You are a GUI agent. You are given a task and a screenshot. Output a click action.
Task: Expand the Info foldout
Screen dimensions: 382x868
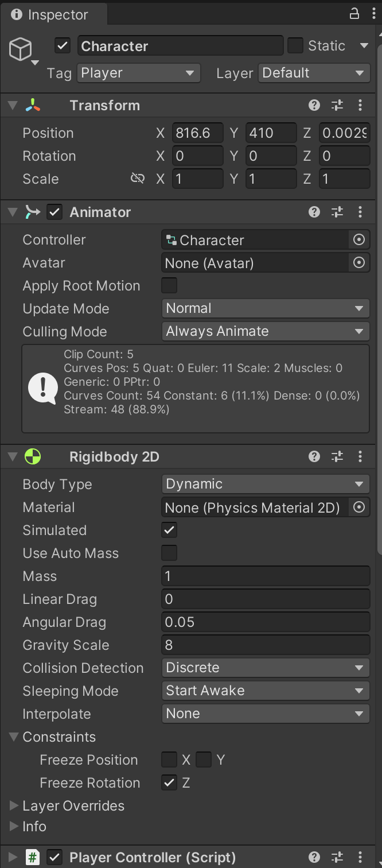[x=14, y=826]
